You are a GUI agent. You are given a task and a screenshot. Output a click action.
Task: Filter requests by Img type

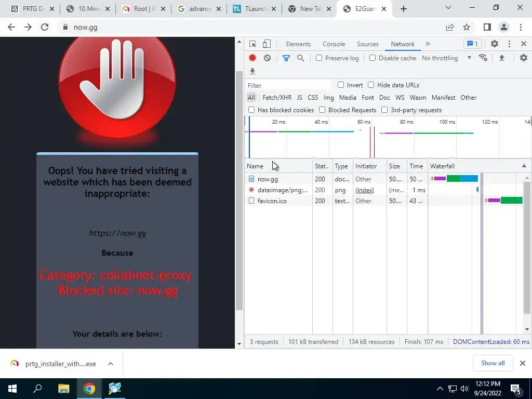pyautogui.click(x=328, y=98)
